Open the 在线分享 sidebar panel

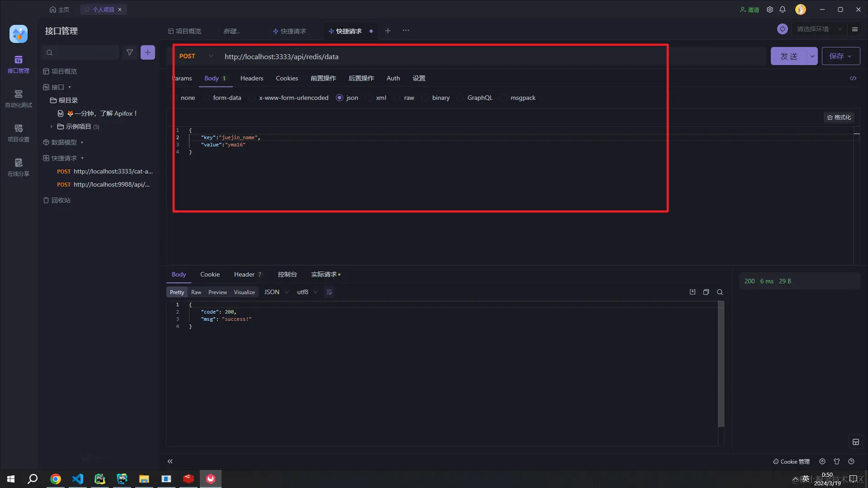tap(18, 167)
